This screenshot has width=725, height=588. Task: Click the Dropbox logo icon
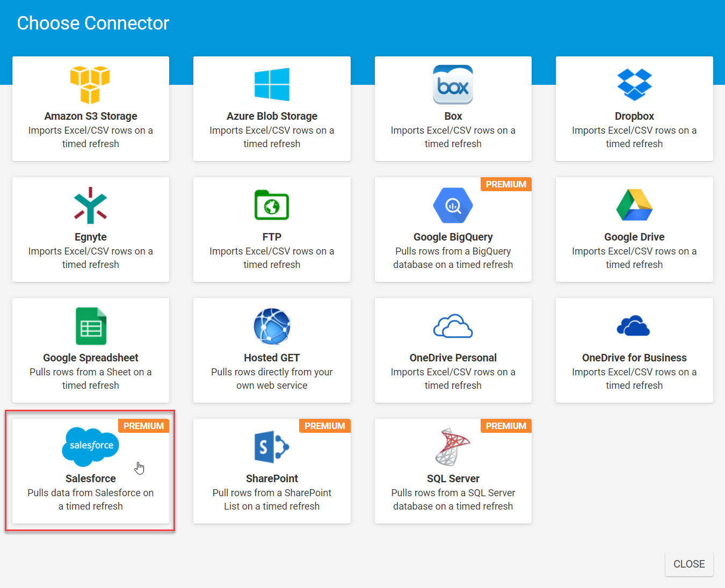(x=634, y=85)
